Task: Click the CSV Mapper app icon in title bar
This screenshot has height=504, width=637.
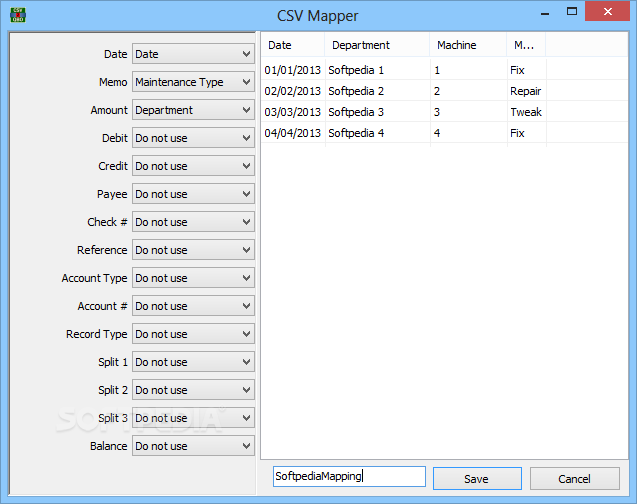Action: 18,15
